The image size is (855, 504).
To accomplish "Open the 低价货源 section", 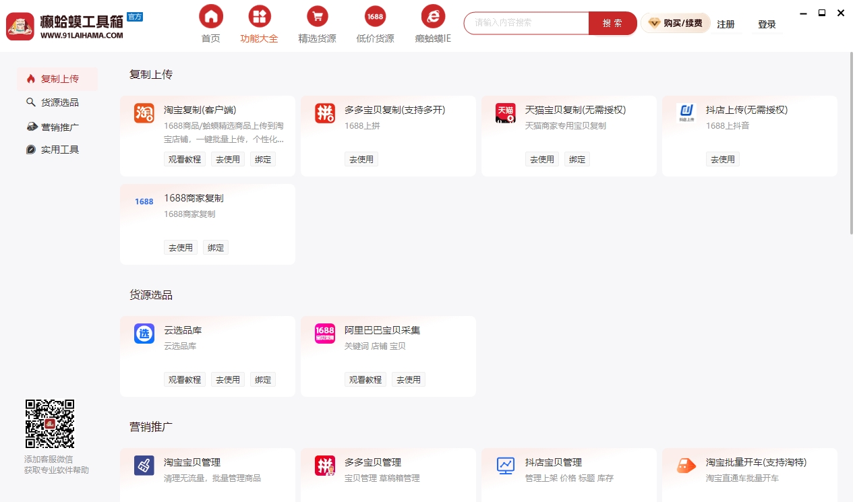I will click(374, 24).
